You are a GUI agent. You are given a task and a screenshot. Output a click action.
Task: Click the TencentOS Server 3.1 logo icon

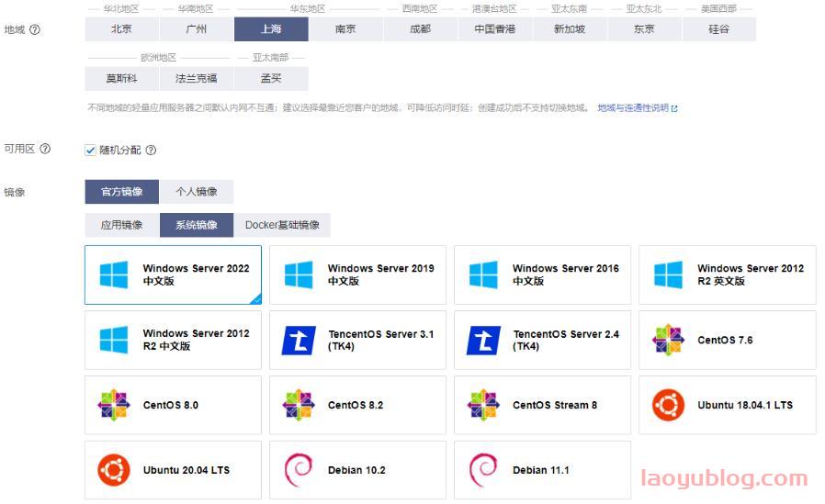(x=299, y=340)
